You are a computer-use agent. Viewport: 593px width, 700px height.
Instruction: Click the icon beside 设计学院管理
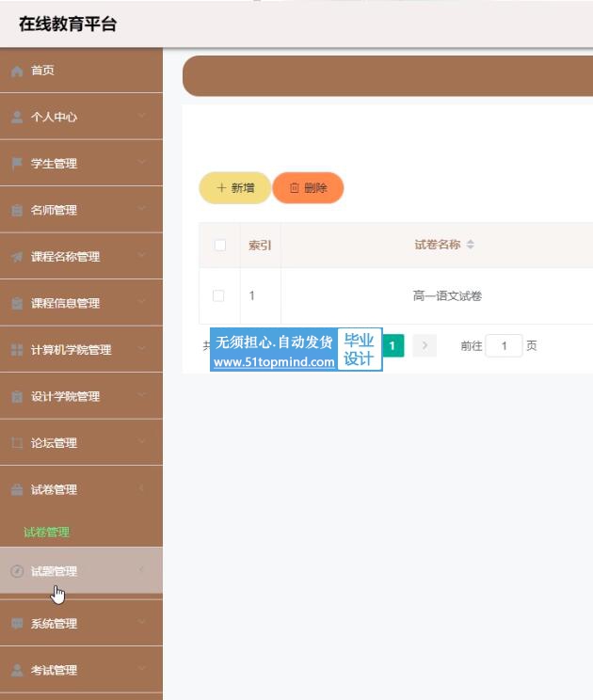coord(17,396)
